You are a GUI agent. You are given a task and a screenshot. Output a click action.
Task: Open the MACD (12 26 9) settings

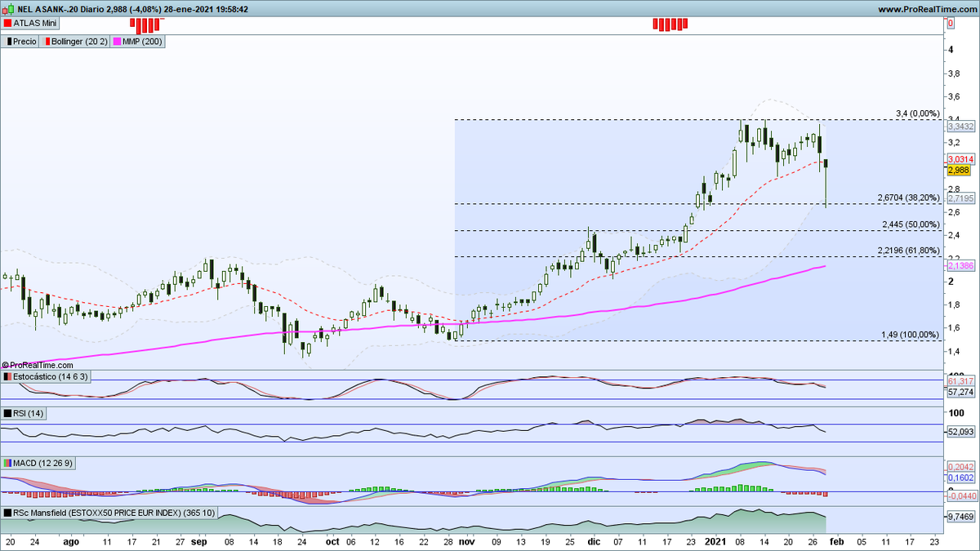(38, 463)
